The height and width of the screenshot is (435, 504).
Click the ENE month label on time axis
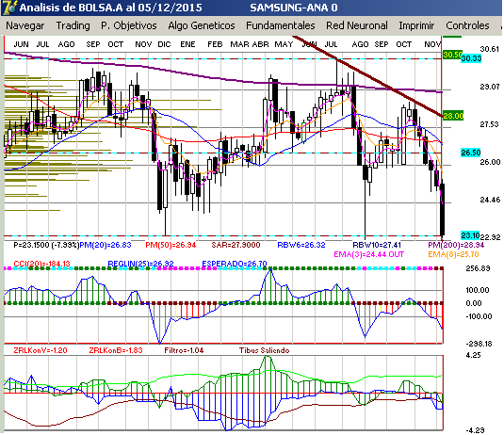187,44
